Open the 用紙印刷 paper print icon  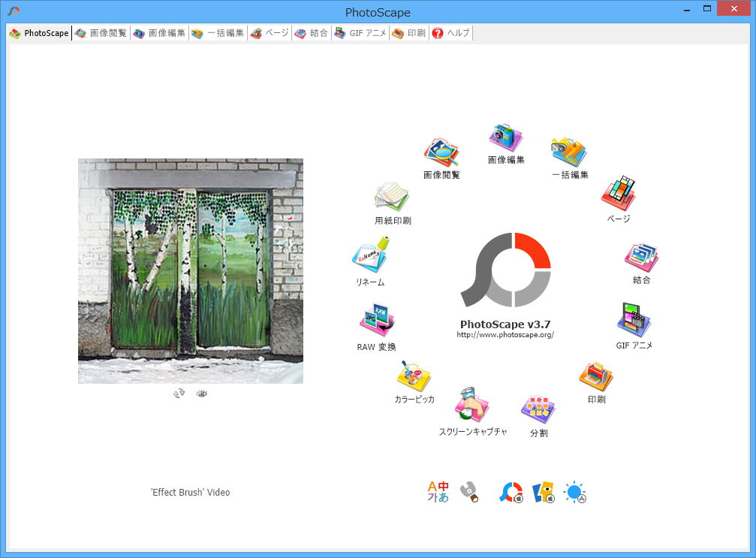tap(391, 197)
